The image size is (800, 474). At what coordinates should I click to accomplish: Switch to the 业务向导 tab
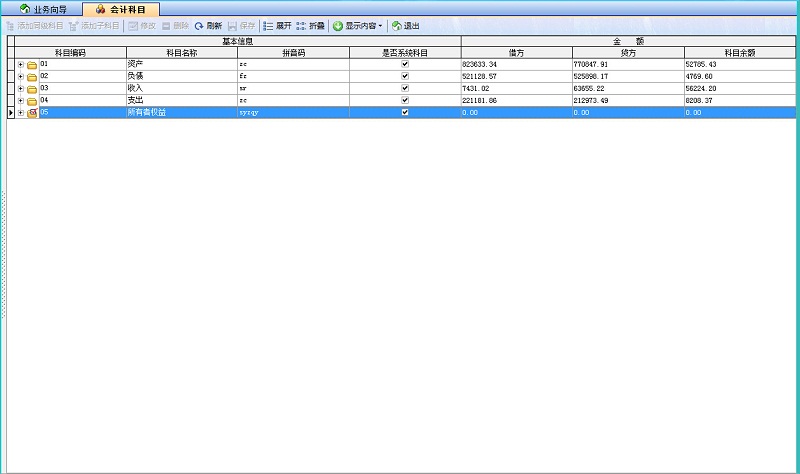click(42, 9)
